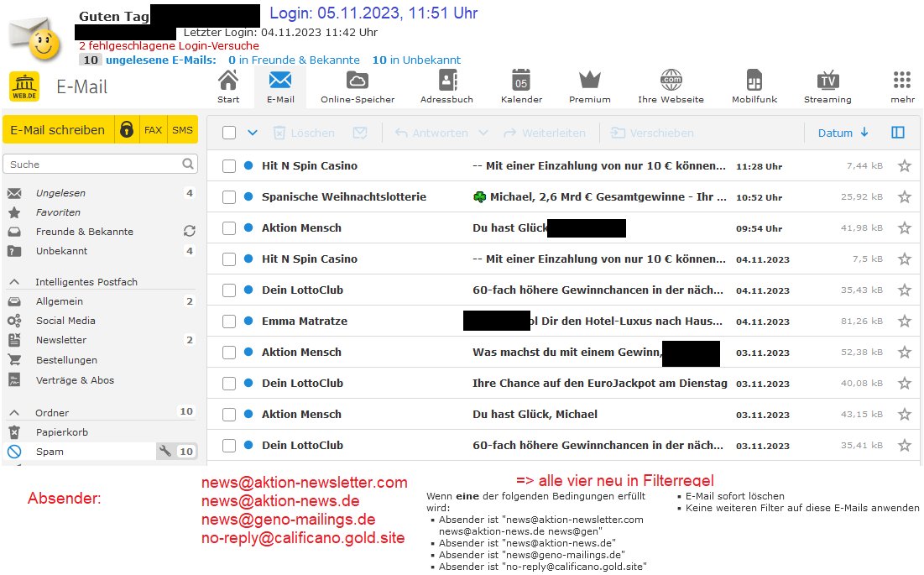Star the Dein LottoClub EuroJackpot email
This screenshot has height=575, width=924.
point(904,383)
